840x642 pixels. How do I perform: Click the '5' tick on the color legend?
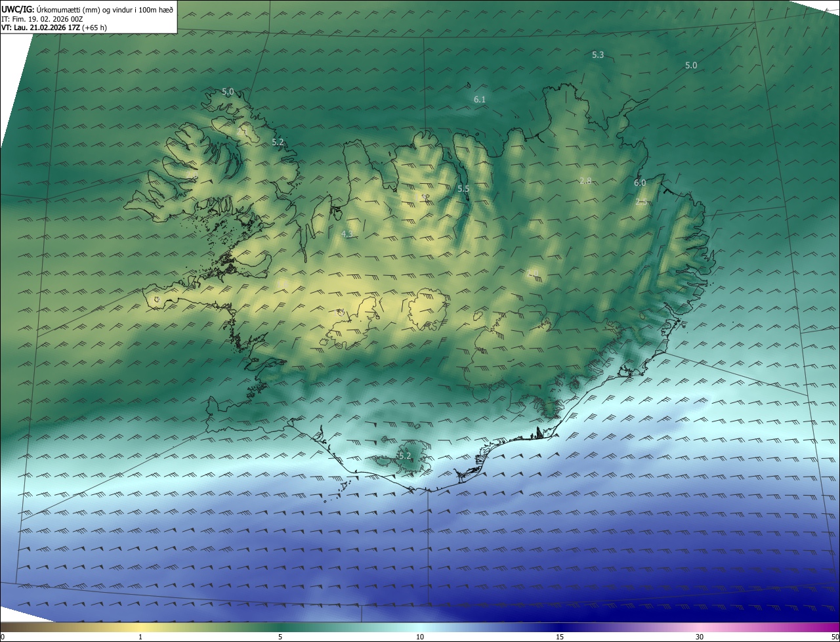[x=280, y=637]
